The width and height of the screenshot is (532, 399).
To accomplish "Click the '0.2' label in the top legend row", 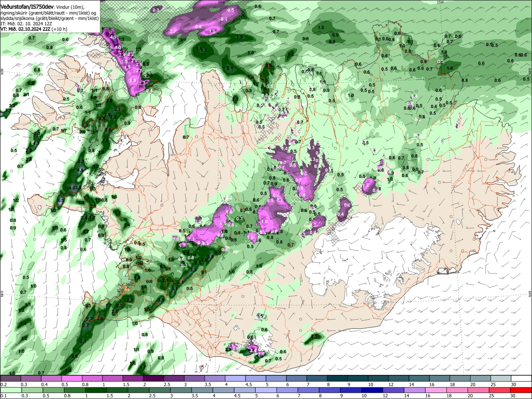I will (x=3, y=384).
